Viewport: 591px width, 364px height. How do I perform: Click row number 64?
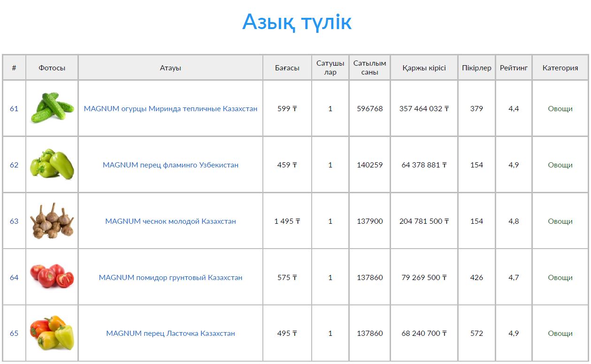[x=14, y=277]
